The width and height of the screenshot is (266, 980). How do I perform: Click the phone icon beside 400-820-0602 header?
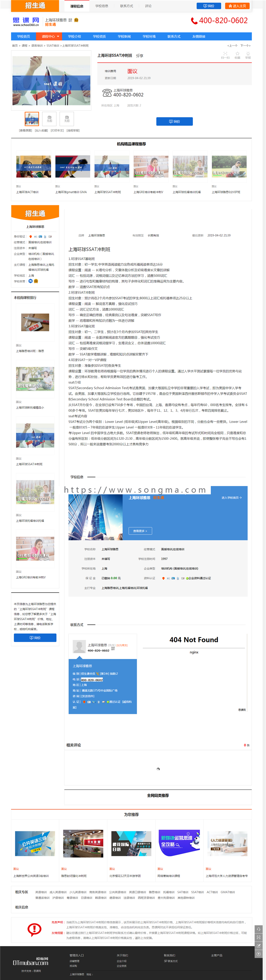coord(194,21)
